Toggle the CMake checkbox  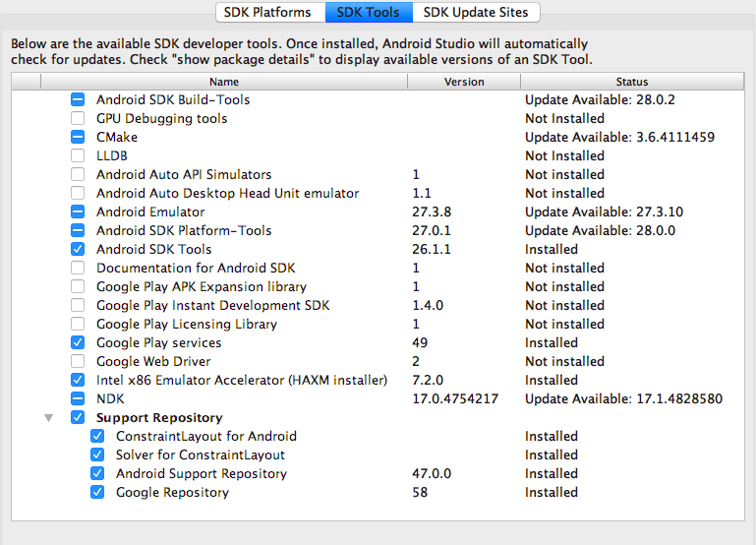pos(78,137)
